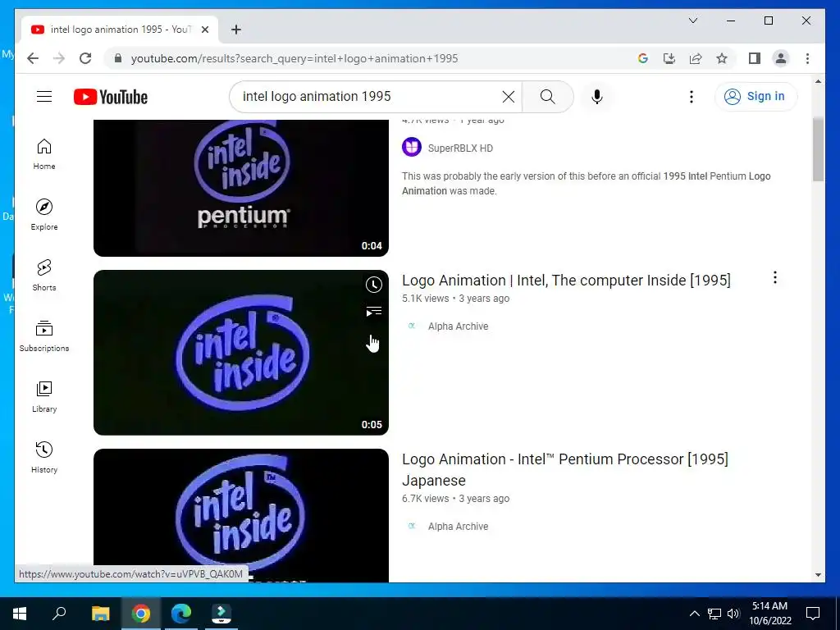Image resolution: width=840 pixels, height=630 pixels.
Task: Open a new browser tab
Action: 235,30
